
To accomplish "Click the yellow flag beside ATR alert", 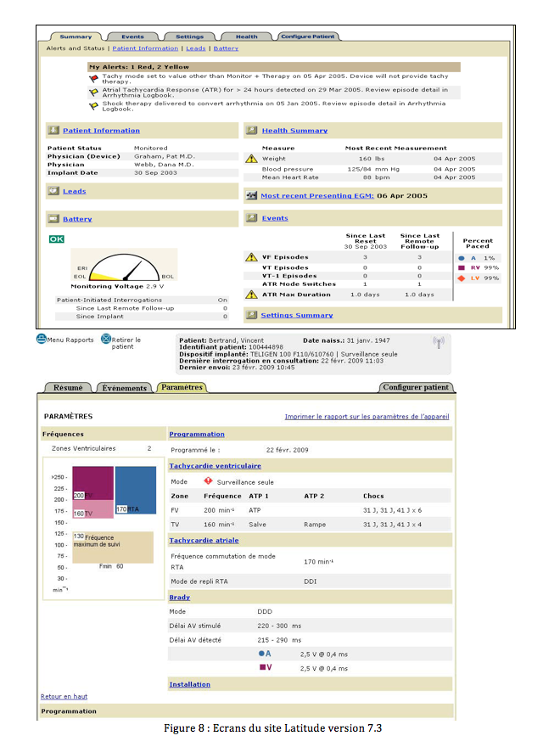I will pos(94,92).
